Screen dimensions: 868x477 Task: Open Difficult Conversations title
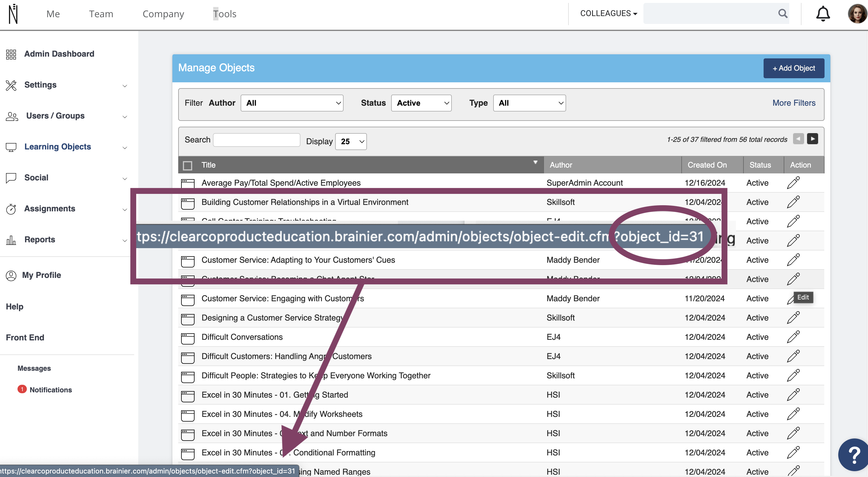[x=242, y=337]
